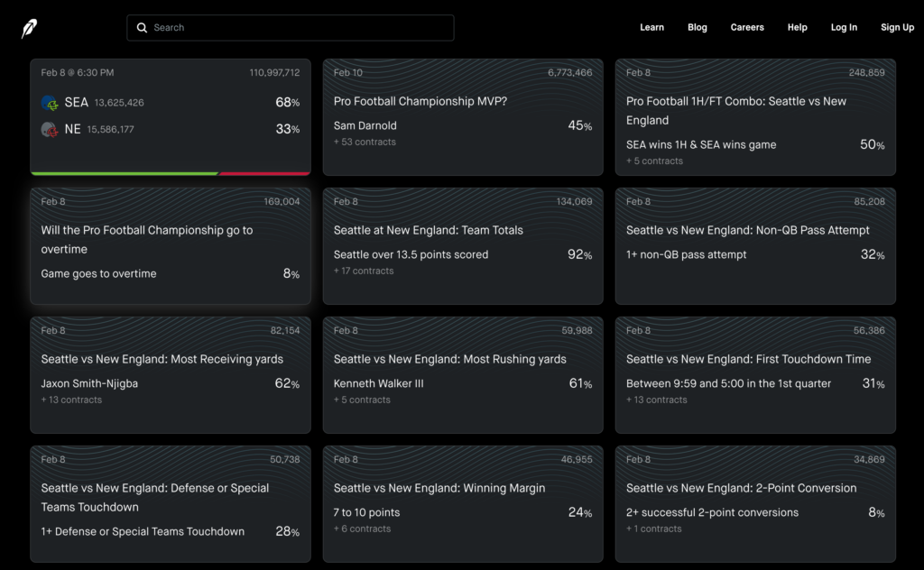Open the Pro Football Championship MVP market
Viewport: 924px width, 570px height.
tap(420, 102)
